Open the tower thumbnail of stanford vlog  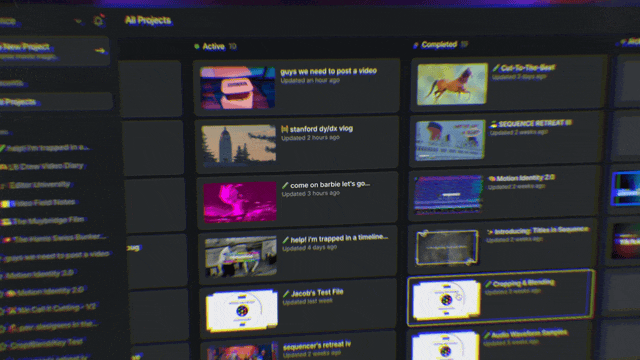coord(239,145)
